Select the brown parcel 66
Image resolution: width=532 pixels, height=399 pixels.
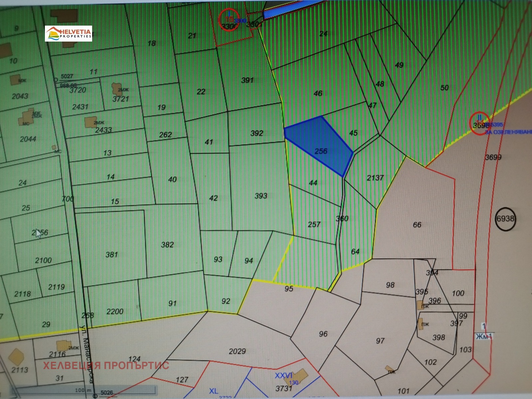[417, 225]
